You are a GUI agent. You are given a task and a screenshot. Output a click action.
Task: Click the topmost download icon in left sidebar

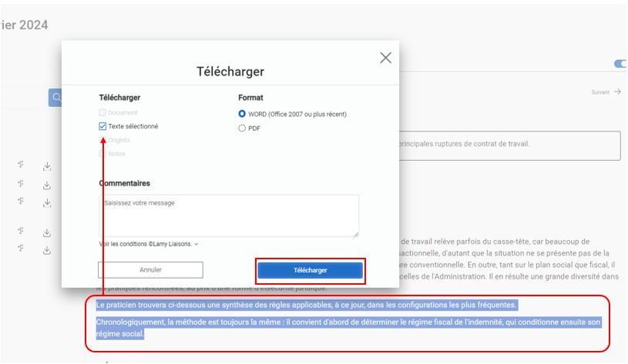[46, 165]
